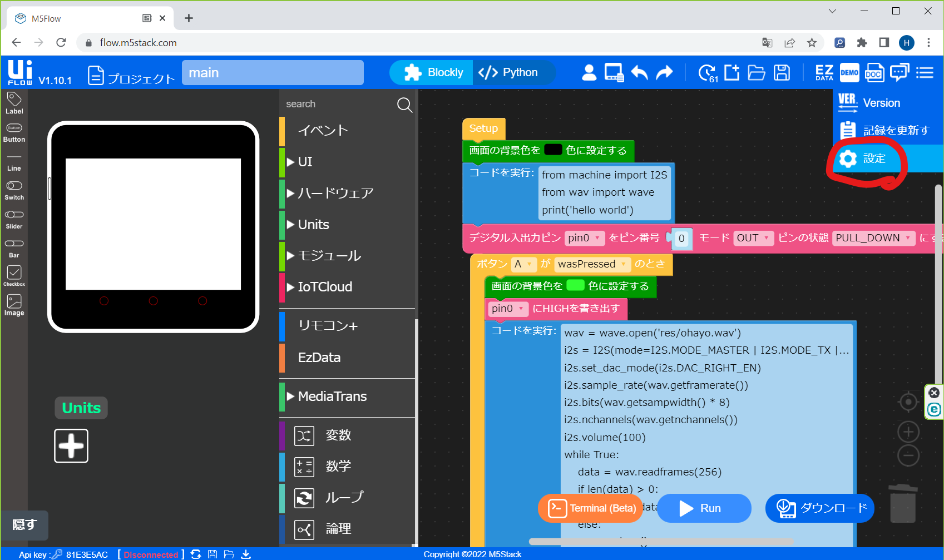The image size is (944, 560).
Task: Redo the last action
Action: pyautogui.click(x=664, y=72)
